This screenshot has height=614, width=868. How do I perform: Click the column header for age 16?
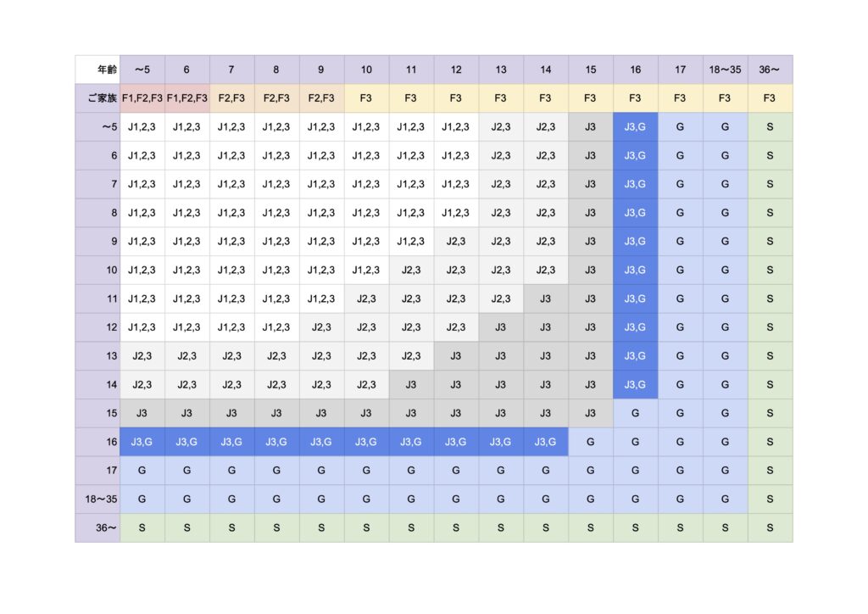(636, 70)
